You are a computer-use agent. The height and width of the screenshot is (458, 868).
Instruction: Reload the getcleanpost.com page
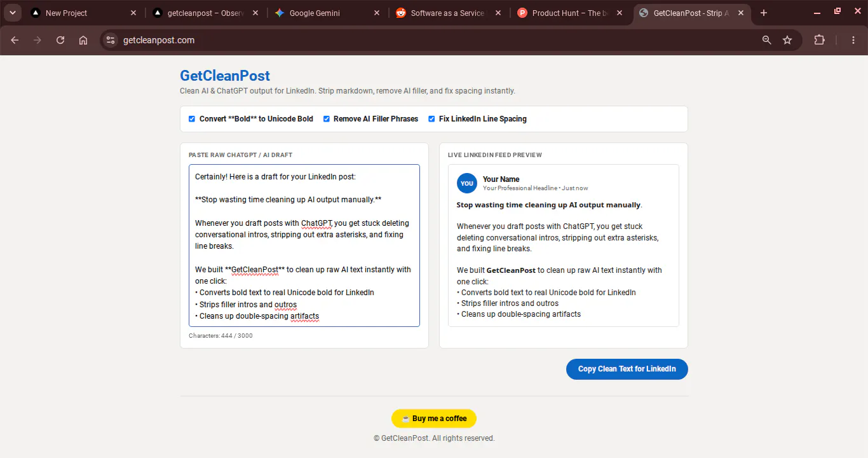point(60,40)
